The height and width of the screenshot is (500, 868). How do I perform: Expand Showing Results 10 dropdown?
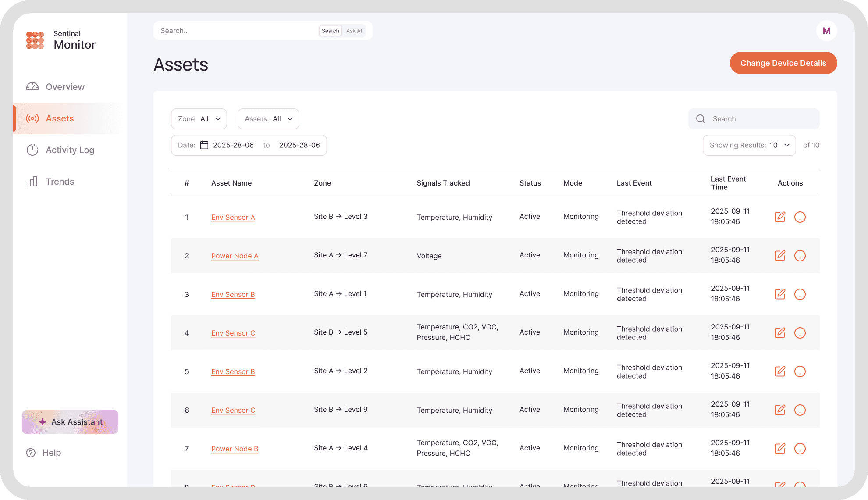[x=749, y=145]
